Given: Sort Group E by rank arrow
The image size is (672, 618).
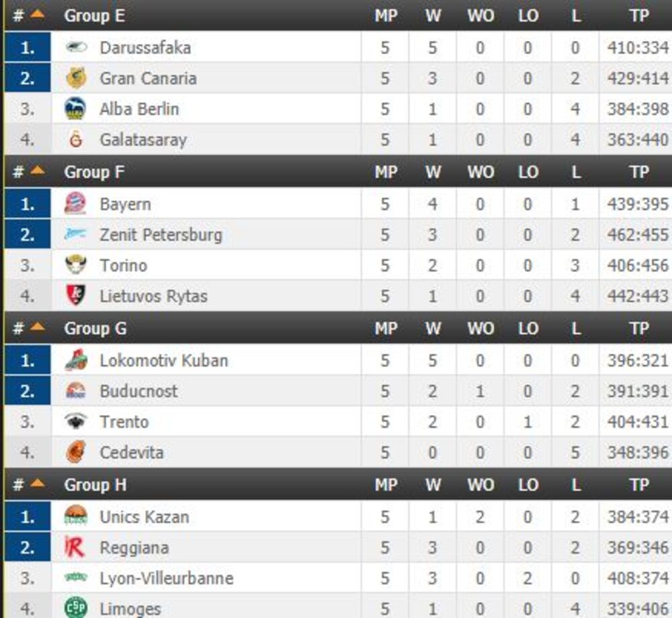Looking at the screenshot, I should 37,15.
